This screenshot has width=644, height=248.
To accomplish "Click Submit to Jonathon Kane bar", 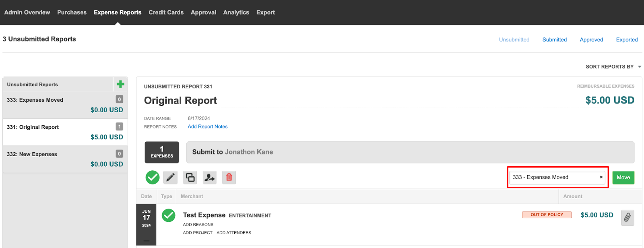I will (410, 152).
